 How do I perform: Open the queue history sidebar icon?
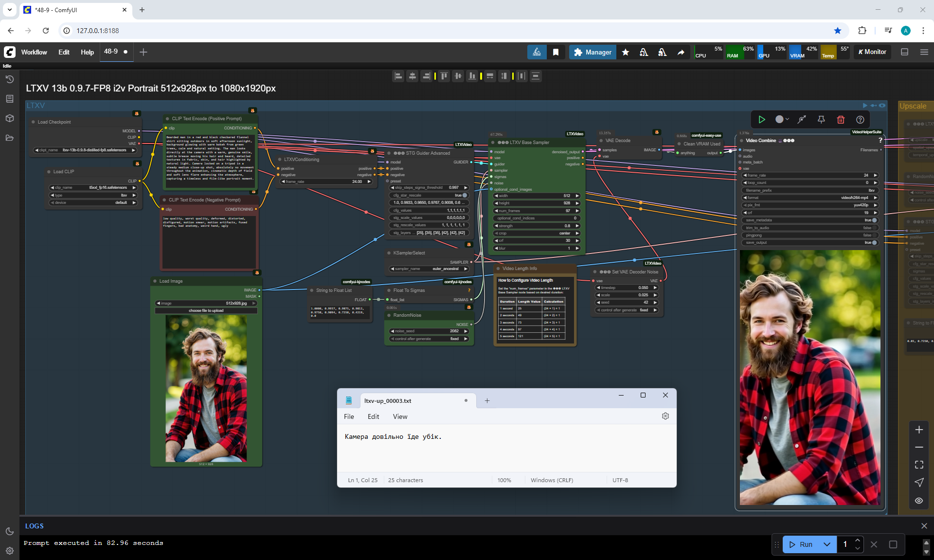pos(10,79)
